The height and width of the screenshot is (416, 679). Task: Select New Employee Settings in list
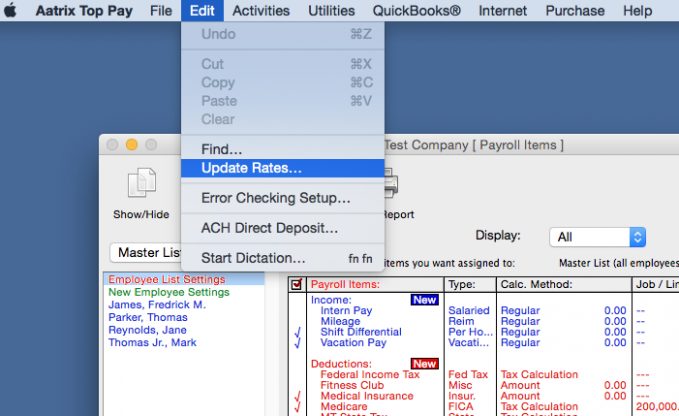pyautogui.click(x=168, y=292)
